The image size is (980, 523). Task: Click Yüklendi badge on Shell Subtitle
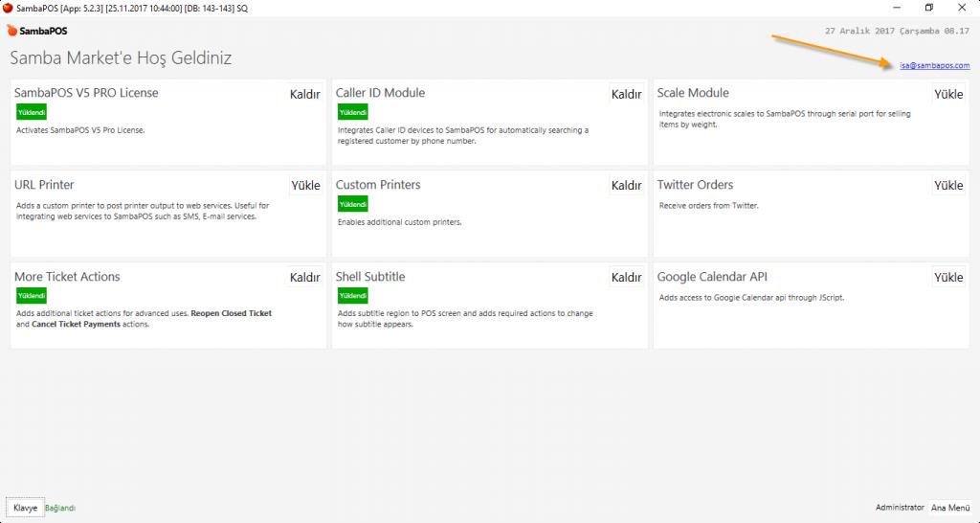tap(353, 296)
